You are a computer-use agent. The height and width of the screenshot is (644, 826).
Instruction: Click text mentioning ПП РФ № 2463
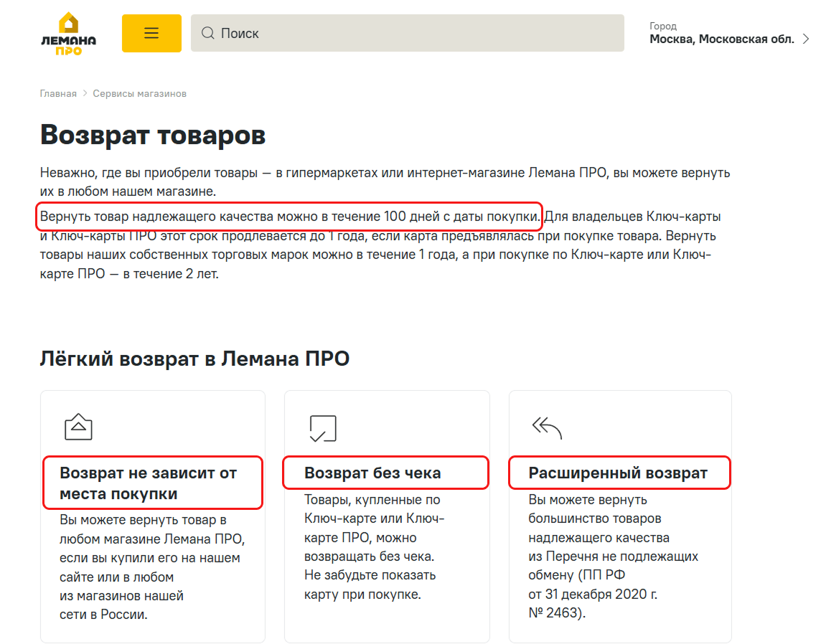coord(613,556)
